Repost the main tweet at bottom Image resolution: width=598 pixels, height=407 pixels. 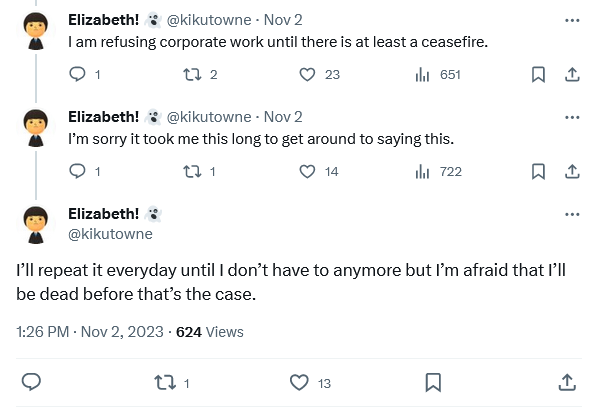pos(165,383)
